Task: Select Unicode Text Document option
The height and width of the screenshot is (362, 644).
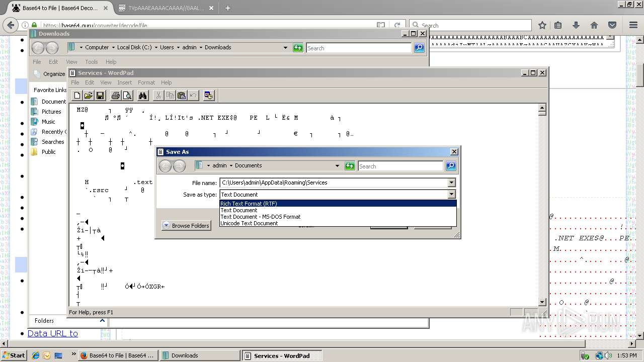Action: pos(338,223)
